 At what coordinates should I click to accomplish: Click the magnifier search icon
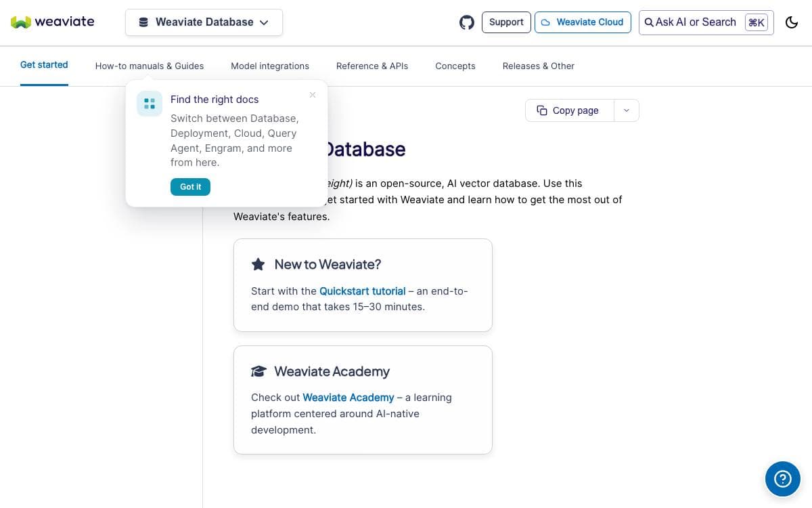pos(649,22)
